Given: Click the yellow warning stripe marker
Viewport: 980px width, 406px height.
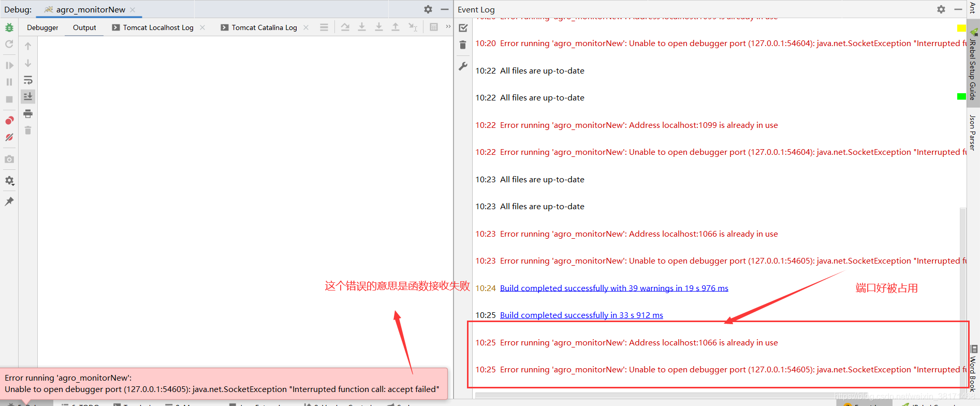Looking at the screenshot, I should point(961,28).
